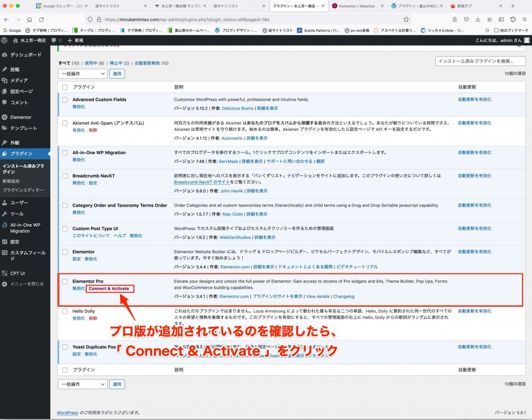
Task: Click the Connect & Activate link
Action: 109,289
